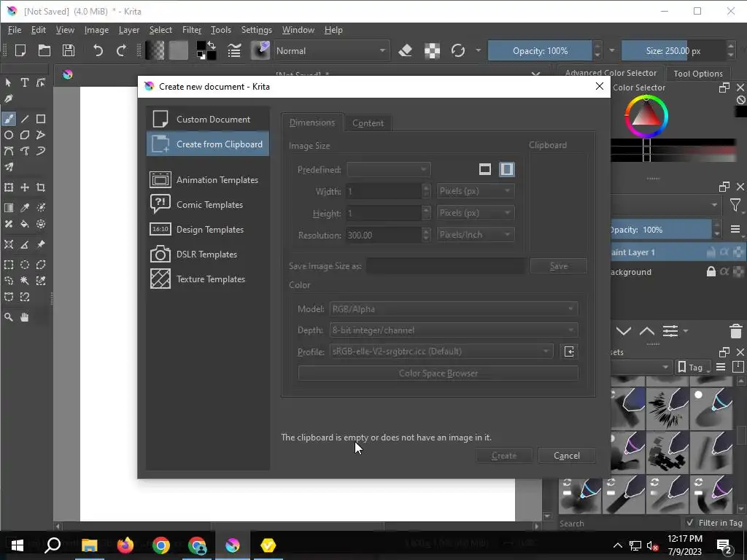Toggle Preserve Alpha checkerboard button
Image resolution: width=747 pixels, height=560 pixels.
point(432,50)
